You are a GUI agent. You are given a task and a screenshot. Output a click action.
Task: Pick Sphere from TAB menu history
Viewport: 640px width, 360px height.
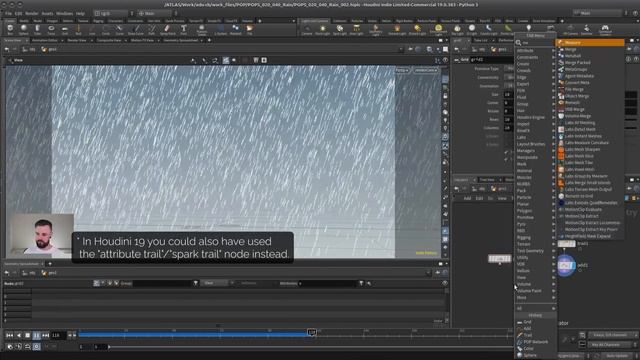coord(535,355)
